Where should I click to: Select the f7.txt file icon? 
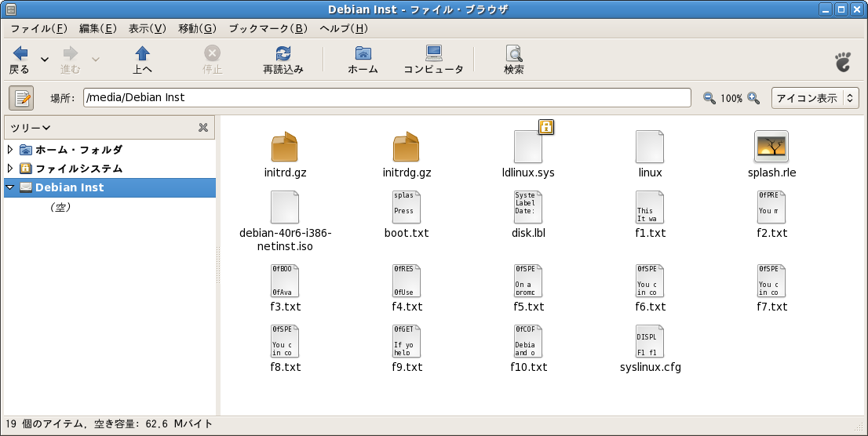coord(771,281)
